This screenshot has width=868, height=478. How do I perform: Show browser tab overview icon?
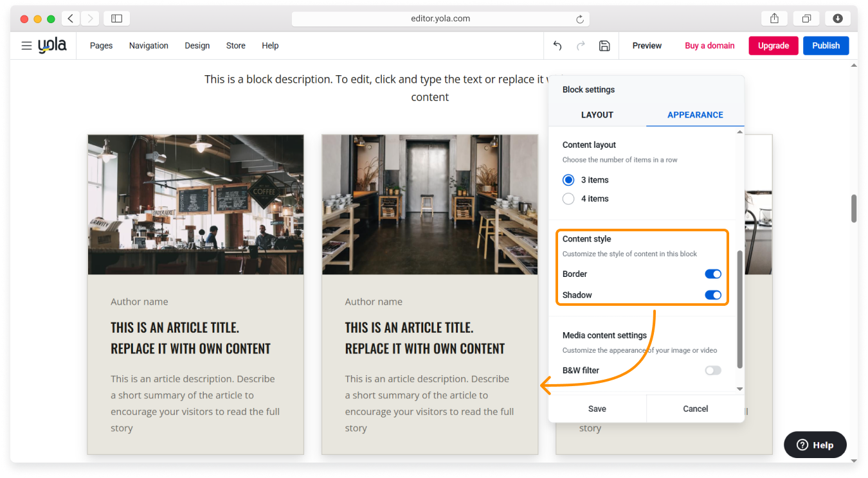pyautogui.click(x=806, y=19)
